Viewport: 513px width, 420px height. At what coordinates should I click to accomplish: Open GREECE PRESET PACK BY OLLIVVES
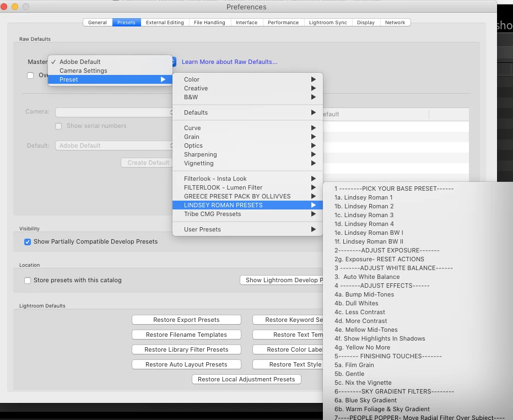247,196
